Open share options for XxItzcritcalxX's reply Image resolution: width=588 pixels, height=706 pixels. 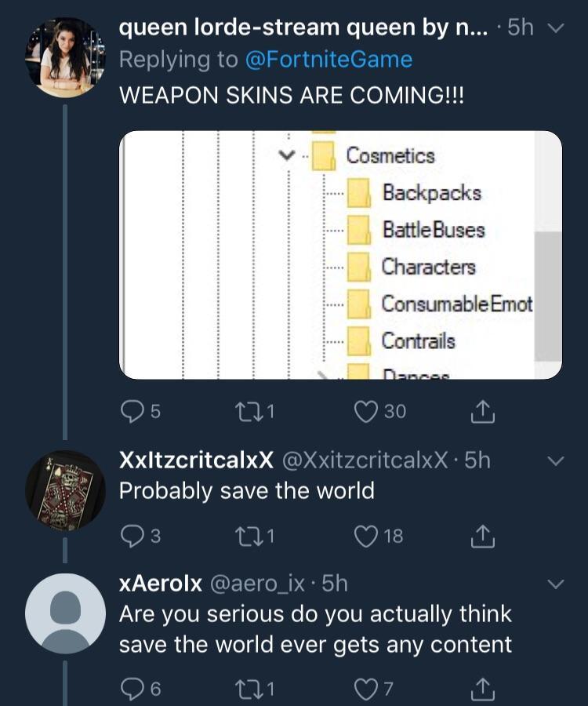[x=485, y=537]
